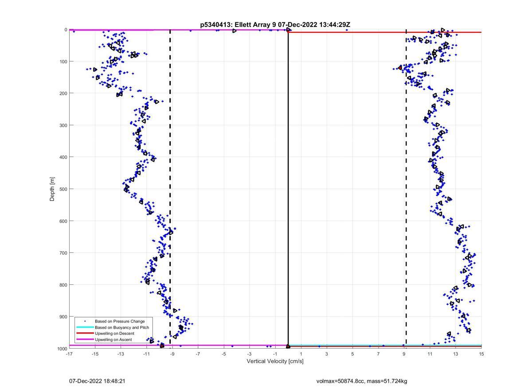Click the timestamp '07-Dec-2022 18:48:21'
532x392 pixels.
(x=97, y=381)
